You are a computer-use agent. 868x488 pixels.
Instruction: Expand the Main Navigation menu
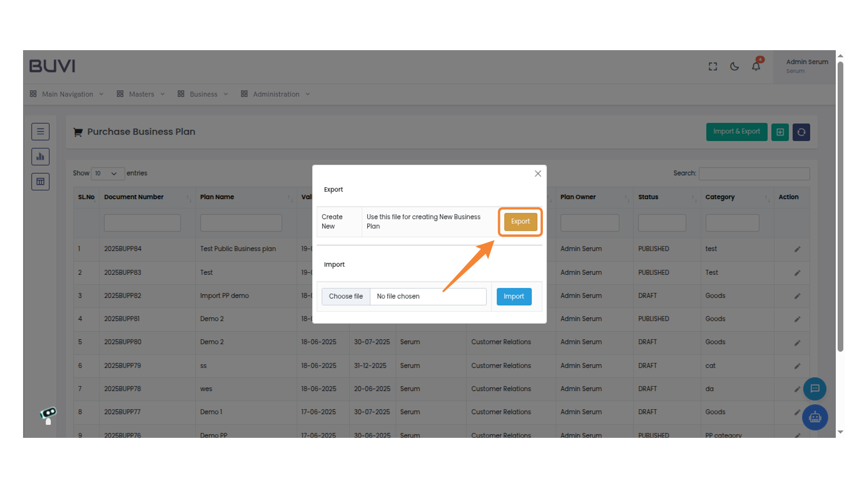pos(67,94)
